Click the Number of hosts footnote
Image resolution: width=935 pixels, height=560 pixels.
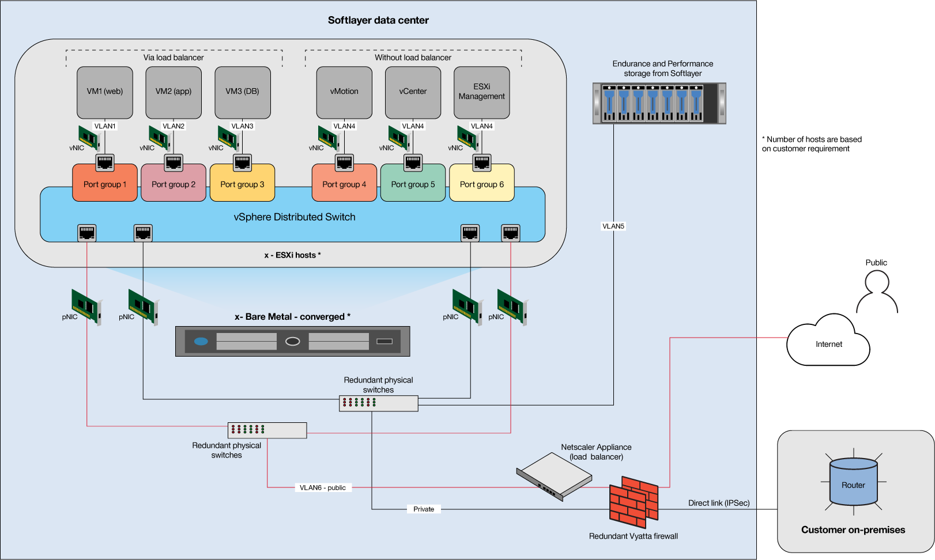tap(812, 144)
